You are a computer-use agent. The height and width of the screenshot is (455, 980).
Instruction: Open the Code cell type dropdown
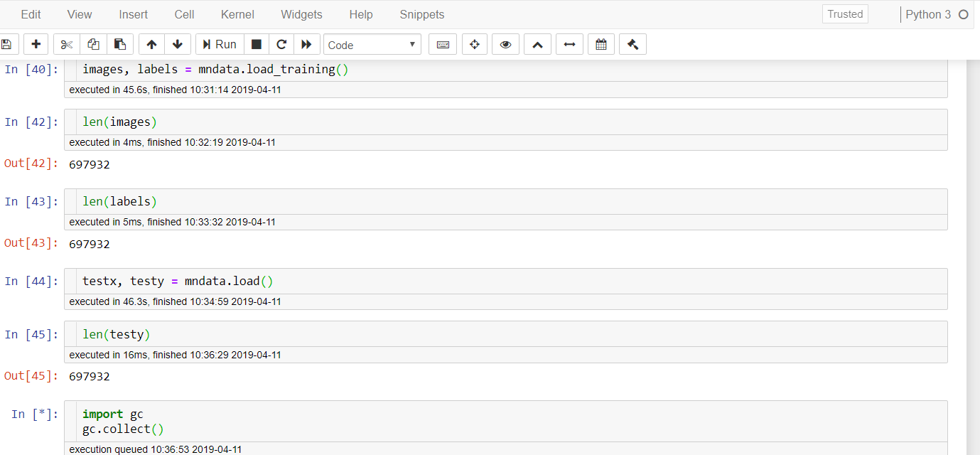pyautogui.click(x=372, y=44)
